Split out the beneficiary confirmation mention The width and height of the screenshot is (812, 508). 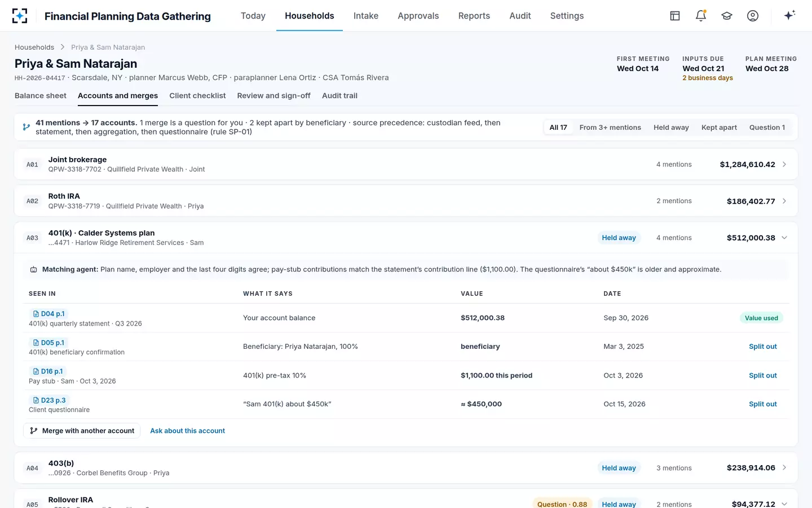[x=763, y=347]
